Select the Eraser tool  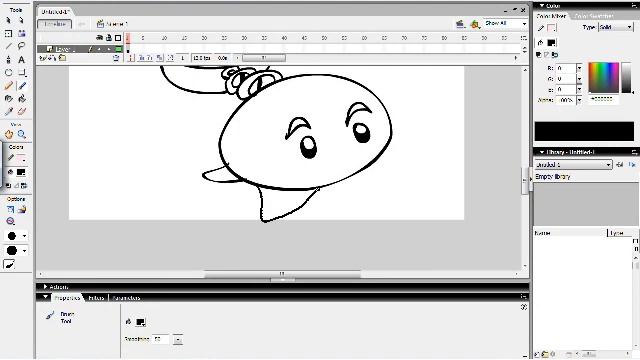[x=22, y=111]
